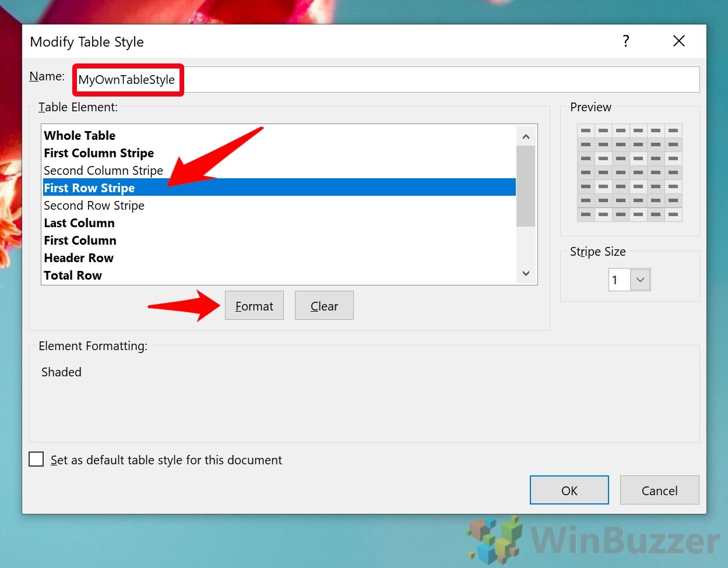Select First Row Stripe item
The height and width of the screenshot is (568, 728).
(x=89, y=188)
